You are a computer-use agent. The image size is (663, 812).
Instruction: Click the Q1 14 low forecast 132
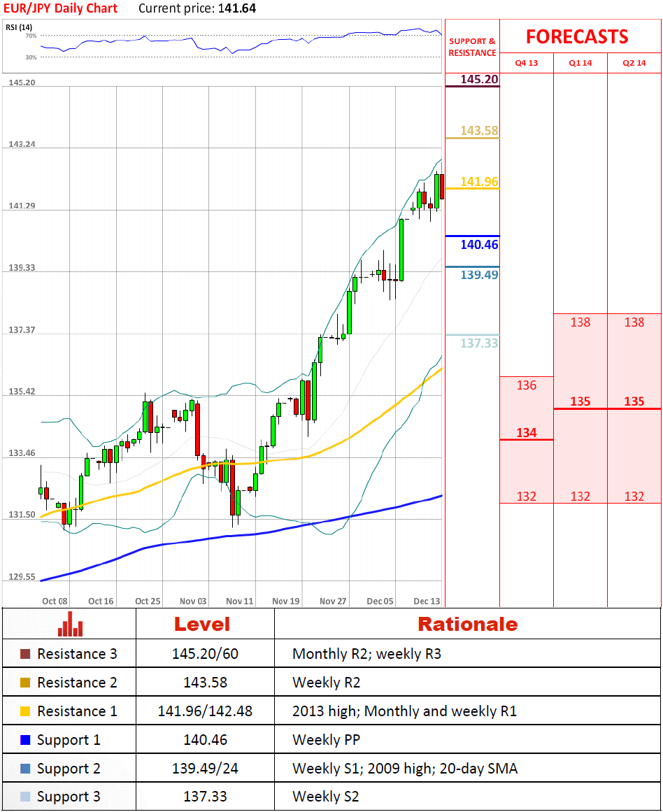point(580,496)
